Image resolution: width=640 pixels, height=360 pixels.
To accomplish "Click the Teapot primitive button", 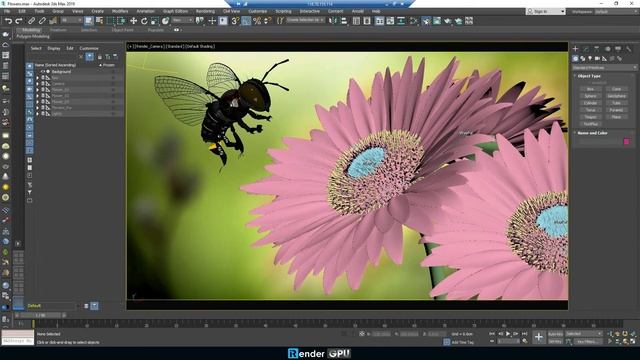I will [590, 117].
